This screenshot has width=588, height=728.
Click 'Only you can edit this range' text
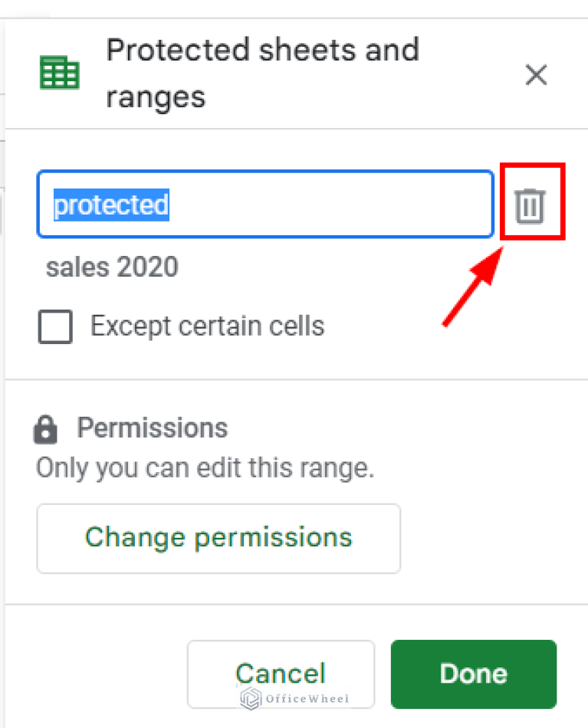coord(205,467)
